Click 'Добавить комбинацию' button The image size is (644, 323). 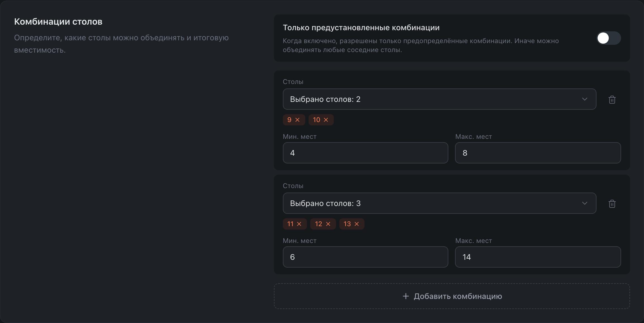(452, 296)
